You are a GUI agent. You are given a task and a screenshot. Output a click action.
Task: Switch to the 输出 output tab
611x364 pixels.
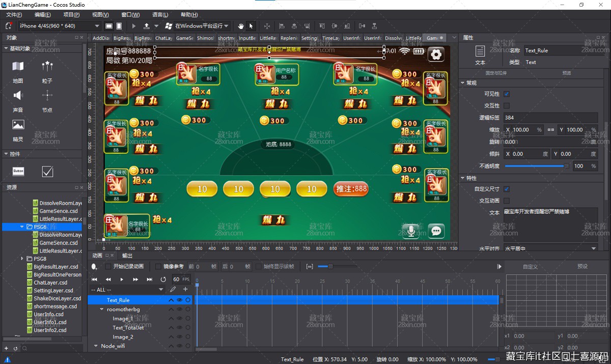tap(127, 256)
